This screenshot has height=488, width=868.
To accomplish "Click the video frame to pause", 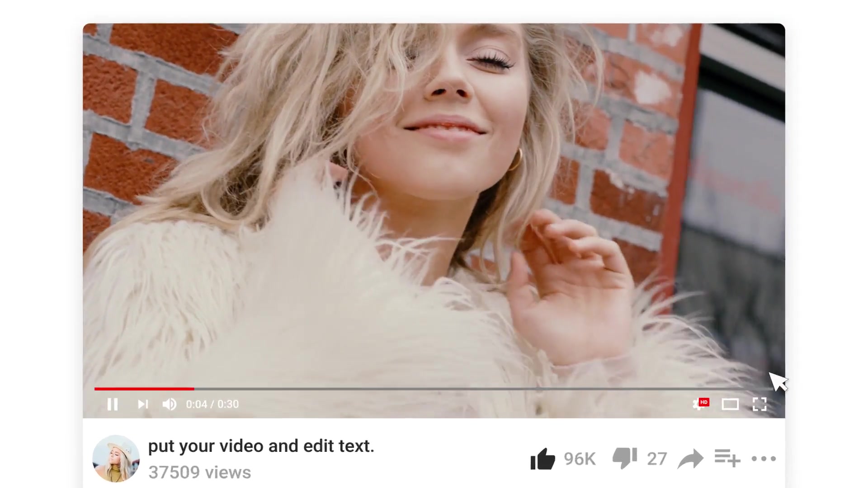I will point(434,203).
